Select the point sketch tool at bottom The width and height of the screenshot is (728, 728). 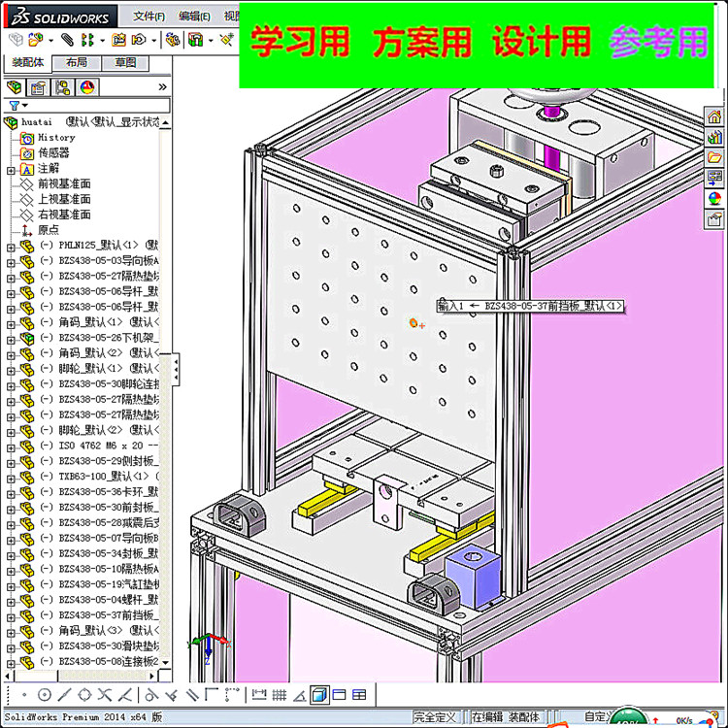[x=24, y=695]
